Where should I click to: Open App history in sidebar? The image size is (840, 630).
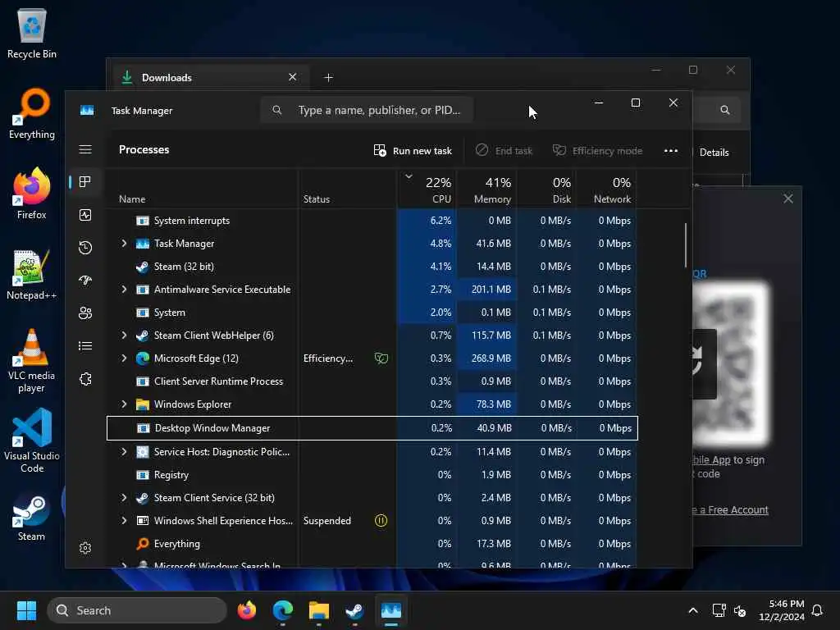85,248
